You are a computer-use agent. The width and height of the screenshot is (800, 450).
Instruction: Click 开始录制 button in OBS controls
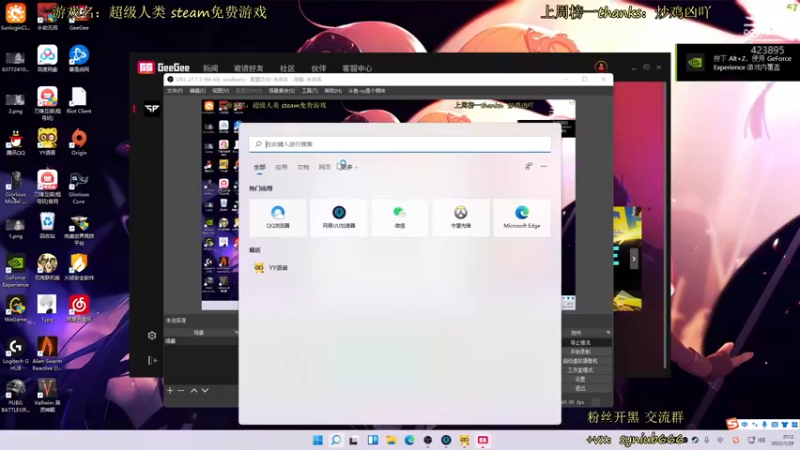581,352
